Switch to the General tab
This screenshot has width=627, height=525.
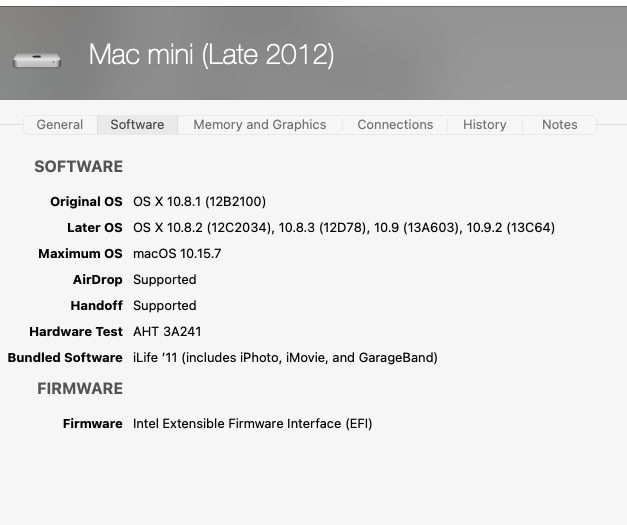coord(60,125)
